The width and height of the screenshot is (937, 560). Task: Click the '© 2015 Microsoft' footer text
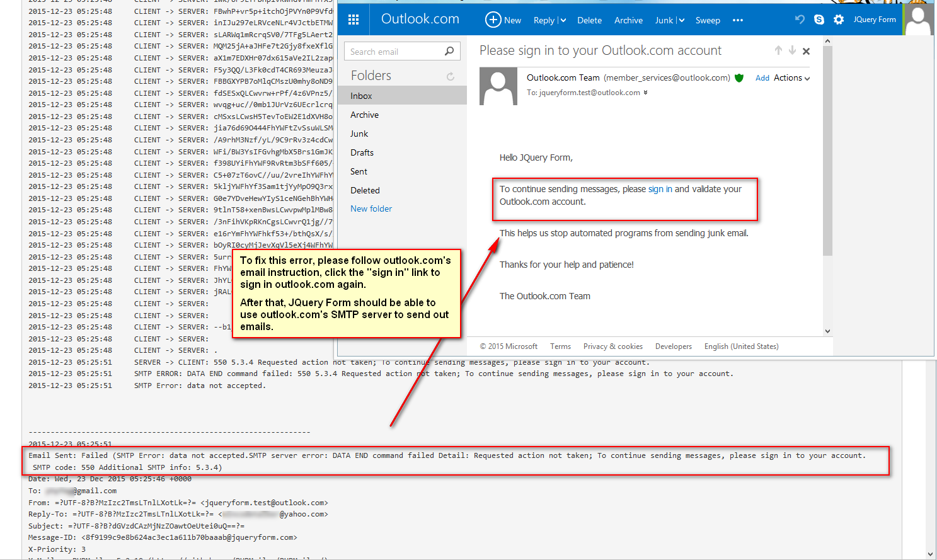pyautogui.click(x=509, y=346)
